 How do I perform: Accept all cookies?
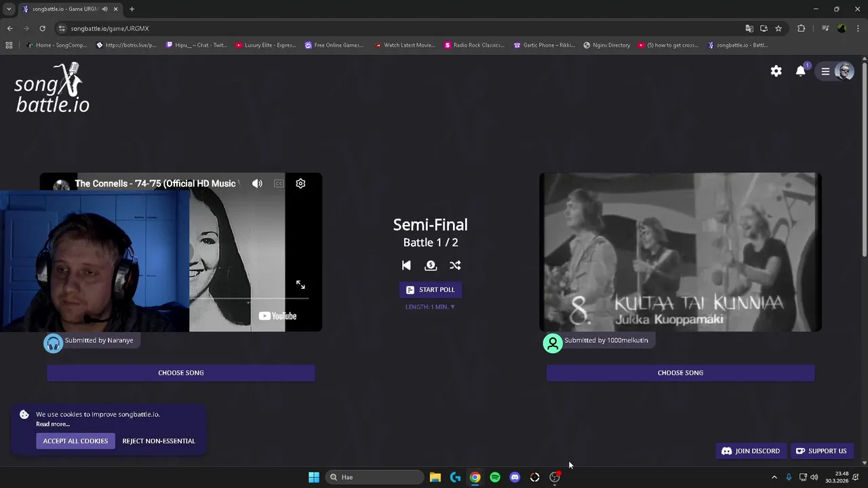tap(75, 441)
